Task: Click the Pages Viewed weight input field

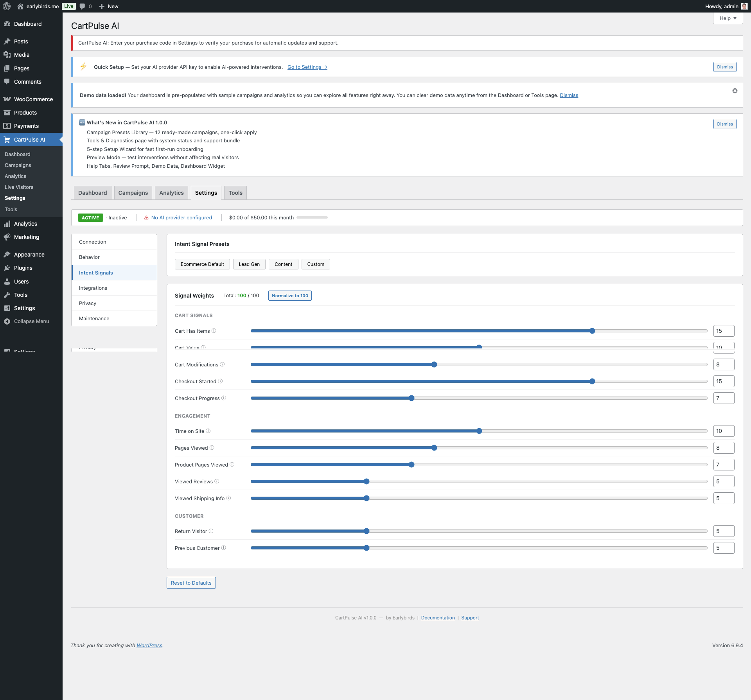Action: (723, 448)
